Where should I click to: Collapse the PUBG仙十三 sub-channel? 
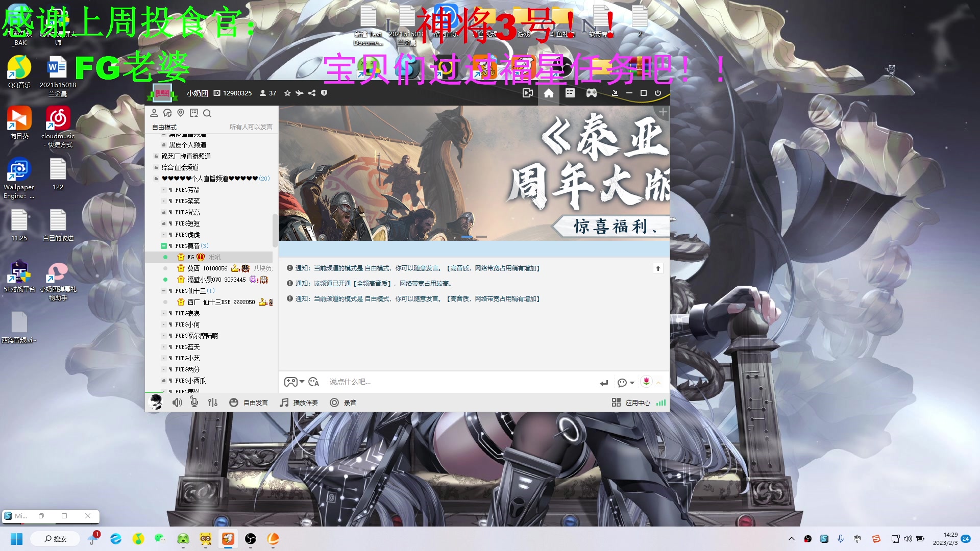click(x=164, y=291)
